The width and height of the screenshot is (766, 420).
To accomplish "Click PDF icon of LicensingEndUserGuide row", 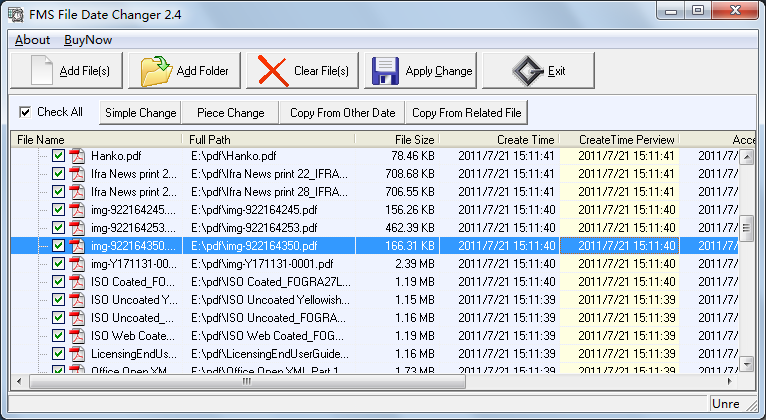I will [78, 354].
